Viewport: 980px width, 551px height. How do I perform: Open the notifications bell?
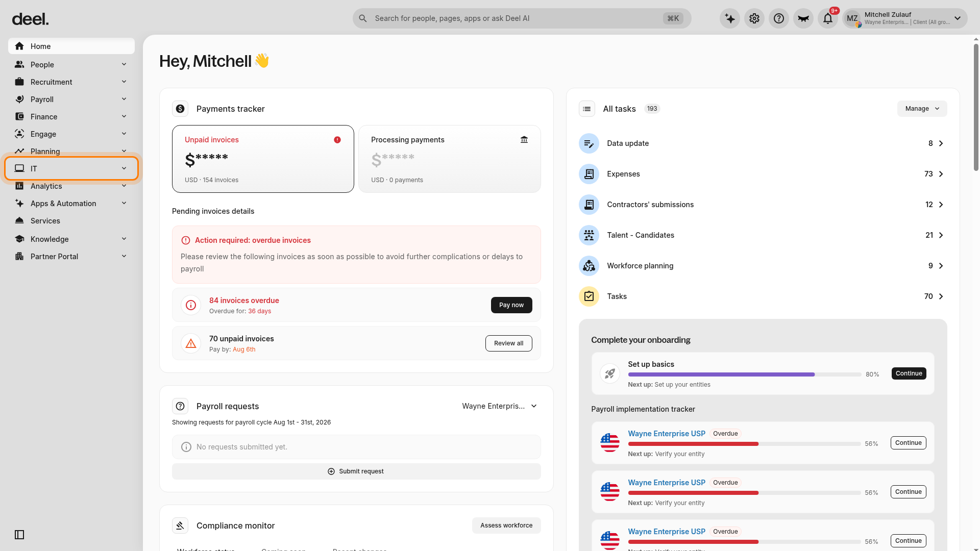pos(828,18)
